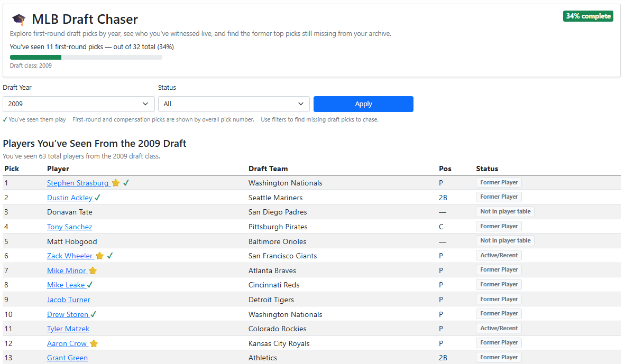
Task: Click the star icon beside Aaron Crow
Action: pyautogui.click(x=94, y=343)
